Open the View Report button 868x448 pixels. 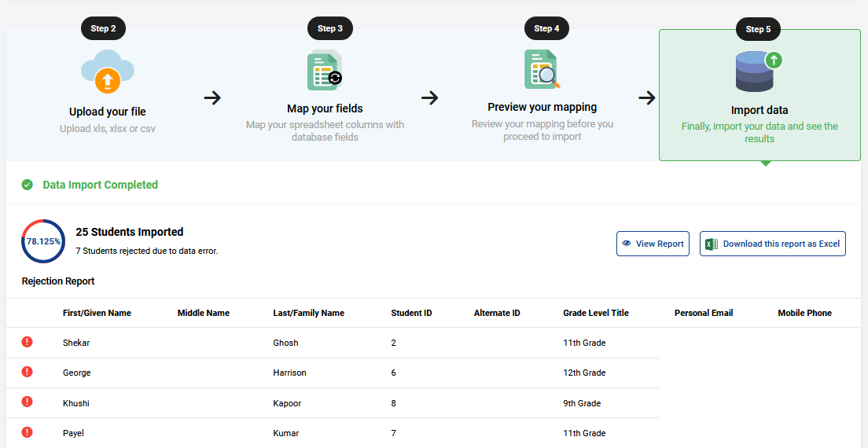pos(653,244)
